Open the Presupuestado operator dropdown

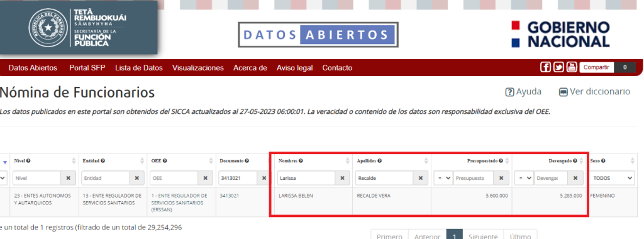[443, 178]
